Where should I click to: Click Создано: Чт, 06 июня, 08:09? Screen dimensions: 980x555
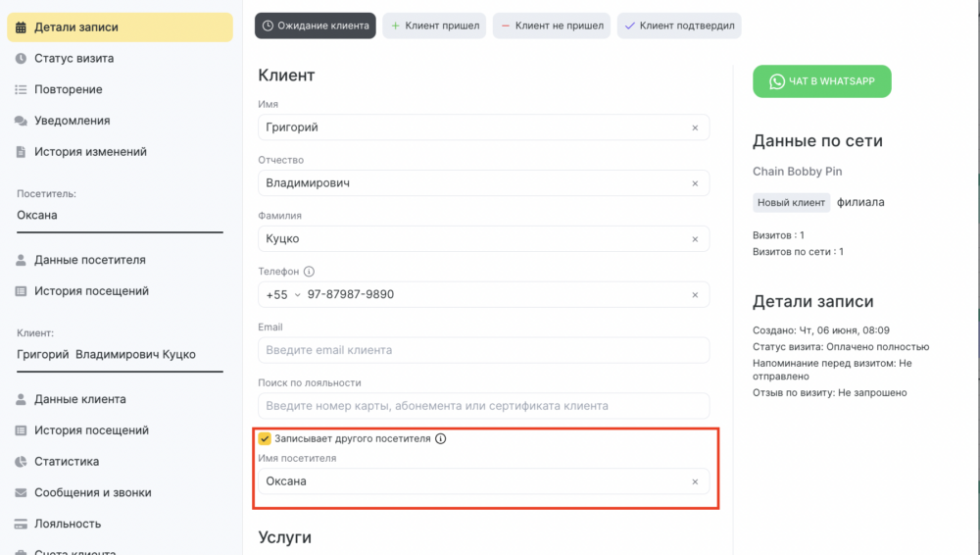point(821,330)
